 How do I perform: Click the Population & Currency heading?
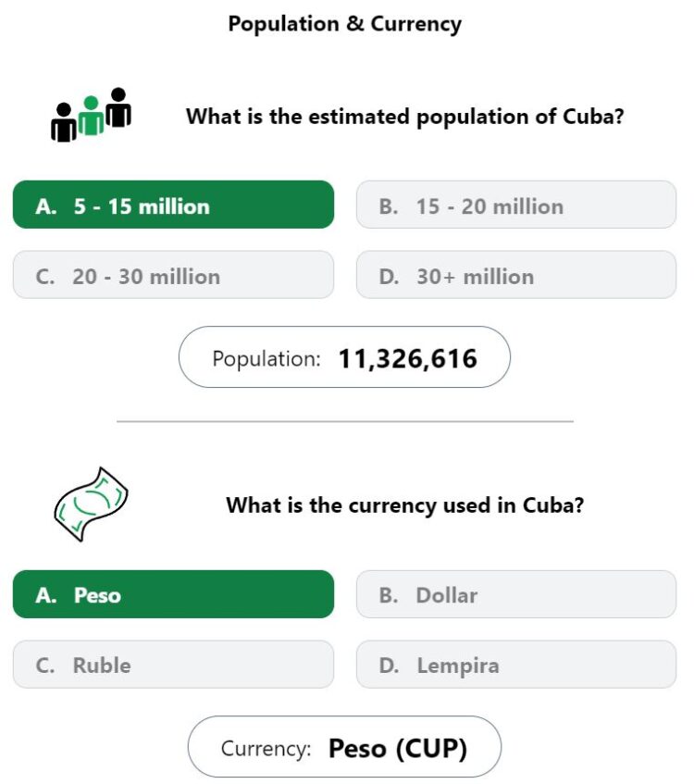(x=345, y=24)
